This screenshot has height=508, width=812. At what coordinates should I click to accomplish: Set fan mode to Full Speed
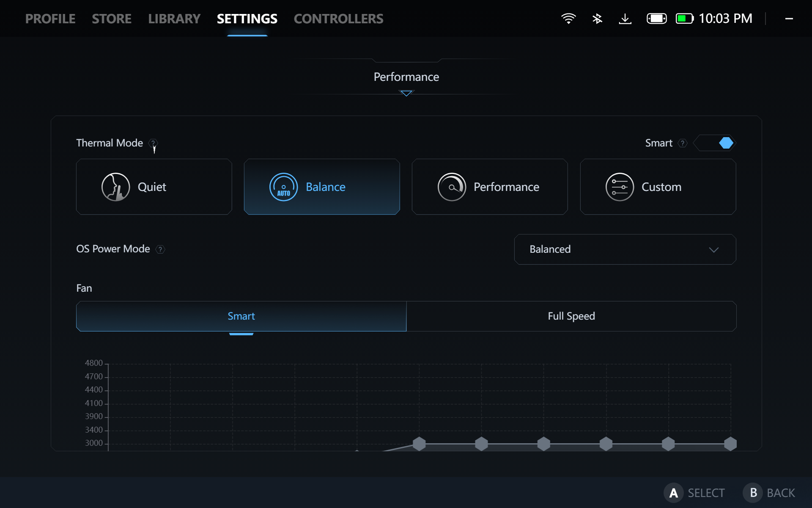pyautogui.click(x=571, y=316)
